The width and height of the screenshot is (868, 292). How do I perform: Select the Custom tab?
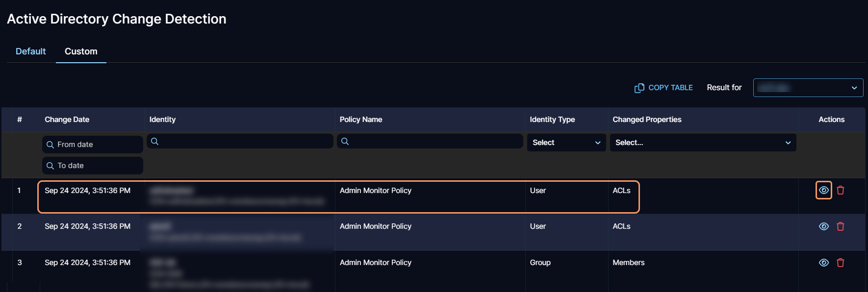tap(81, 51)
